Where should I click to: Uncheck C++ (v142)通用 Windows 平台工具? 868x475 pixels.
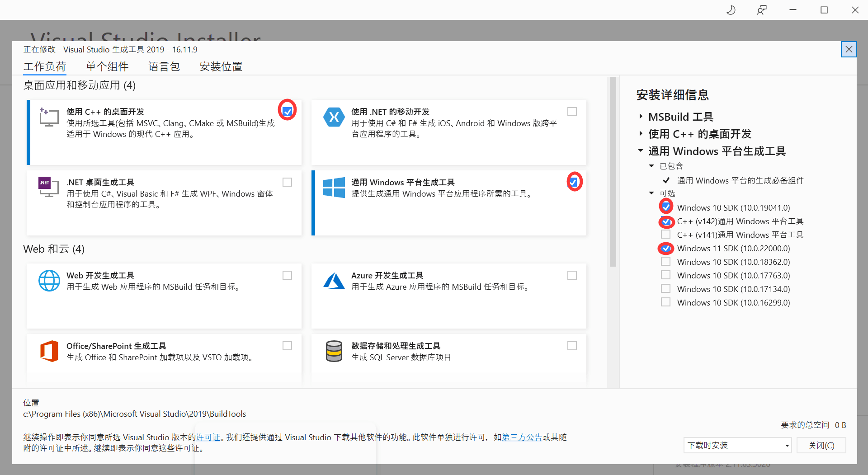point(666,221)
